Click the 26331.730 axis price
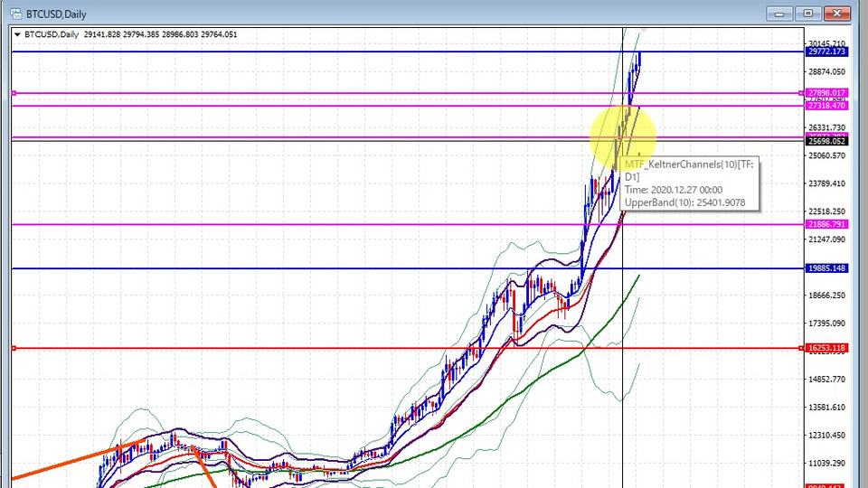The image size is (868, 488). click(x=827, y=127)
